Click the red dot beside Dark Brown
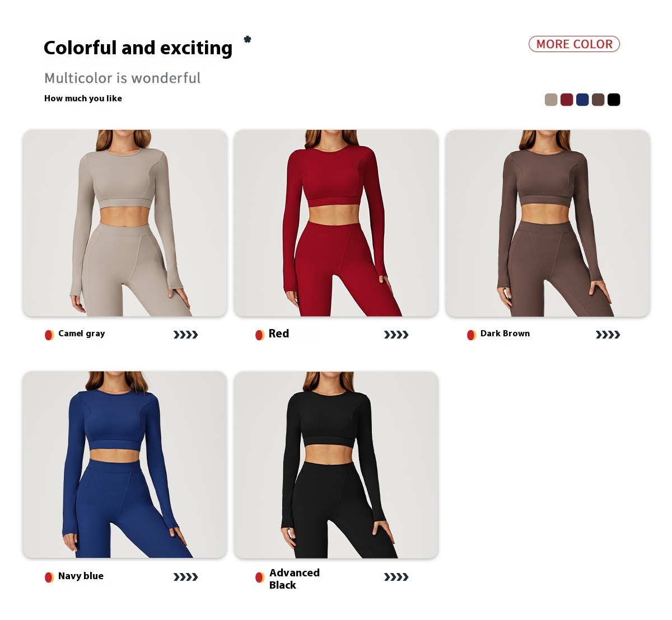672x620 pixels. [472, 335]
